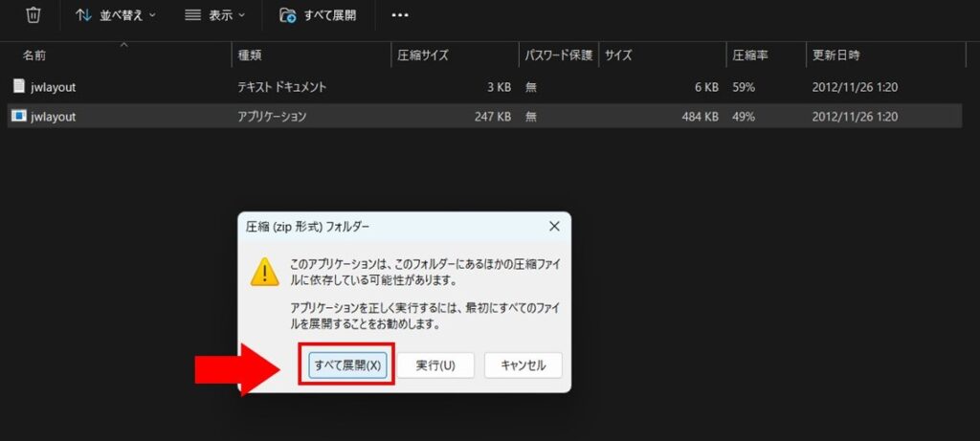Open the 並べ替え sort dropdown
This screenshot has width=980, height=441.
[116, 15]
